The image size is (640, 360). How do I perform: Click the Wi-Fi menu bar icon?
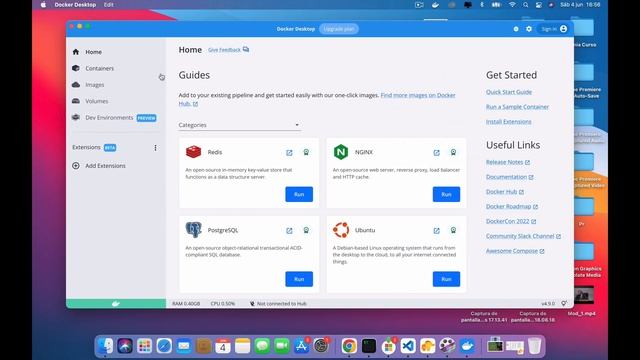(x=512, y=5)
